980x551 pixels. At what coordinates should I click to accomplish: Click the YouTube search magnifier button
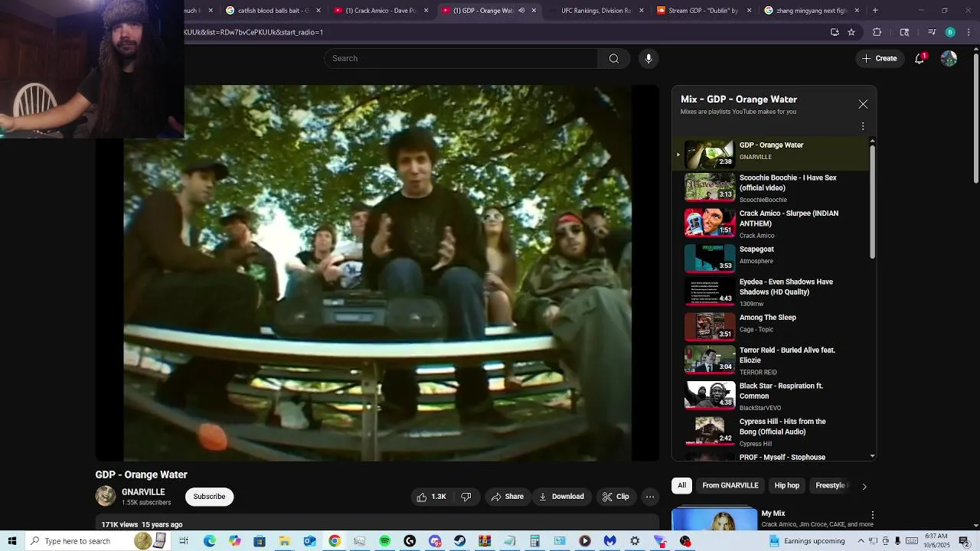coord(613,58)
